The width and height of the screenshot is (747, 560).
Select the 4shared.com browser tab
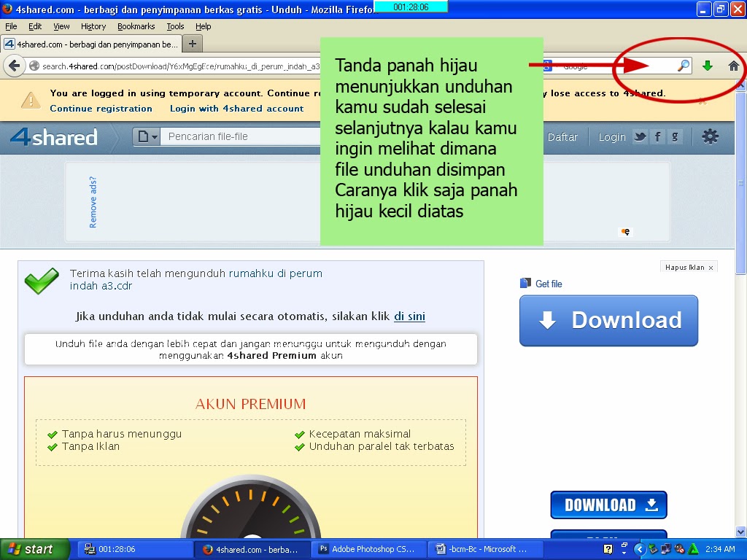pos(91,44)
